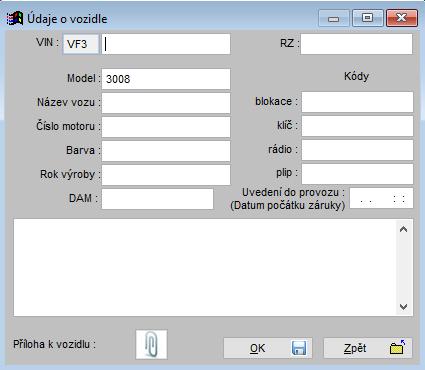The image size is (425, 370).
Task: Click the RZ input field
Action: (356, 44)
